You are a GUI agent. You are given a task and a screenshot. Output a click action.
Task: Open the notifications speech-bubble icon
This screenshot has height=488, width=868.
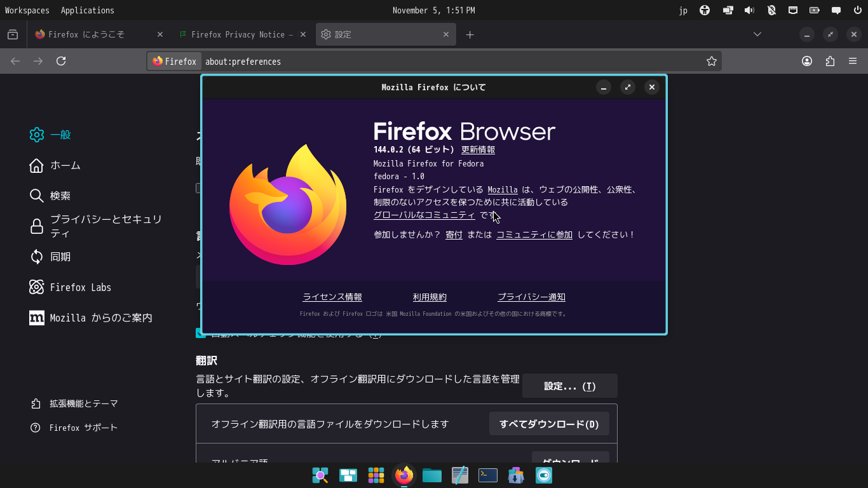pos(836,10)
